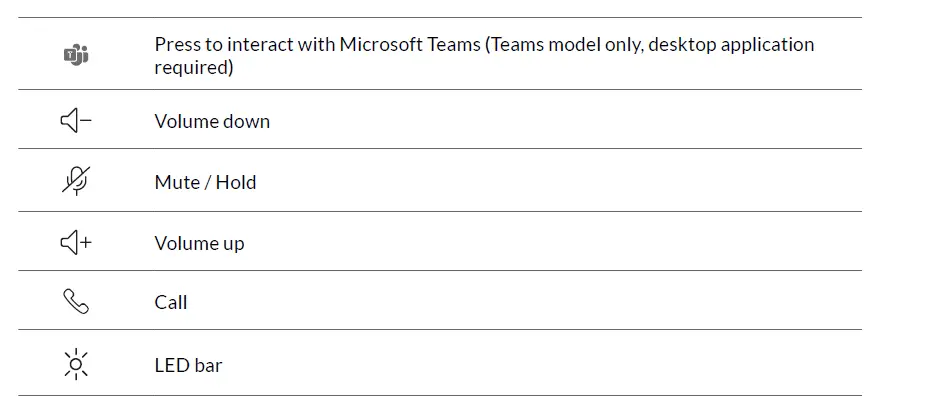Click the word "Volume" in Volume down row
This screenshot has height=409, width=927.
[x=183, y=122]
